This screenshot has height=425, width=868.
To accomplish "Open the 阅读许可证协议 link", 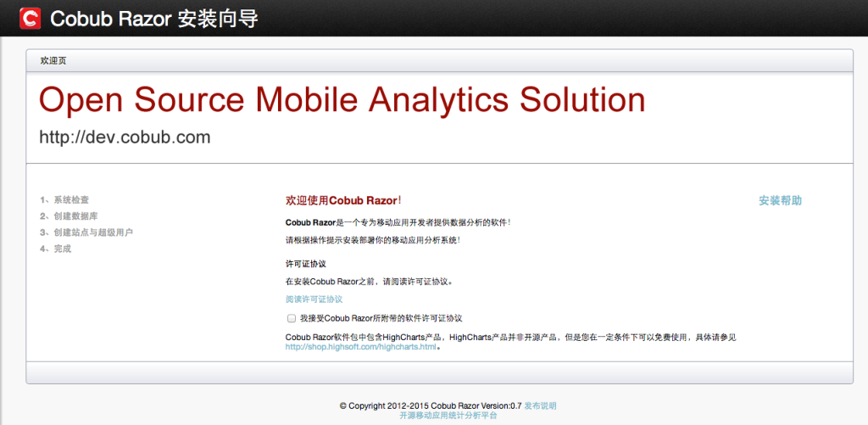I will (x=314, y=299).
